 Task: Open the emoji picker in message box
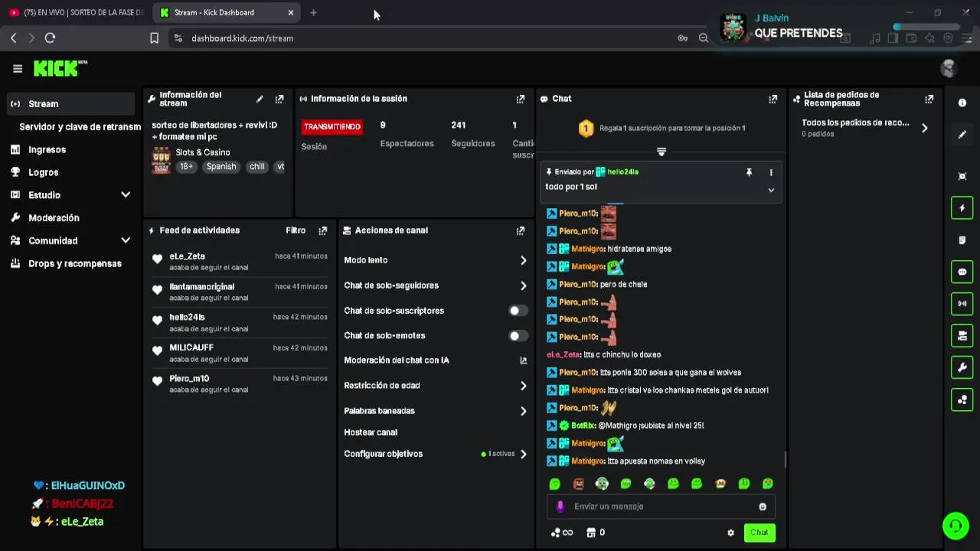point(763,507)
